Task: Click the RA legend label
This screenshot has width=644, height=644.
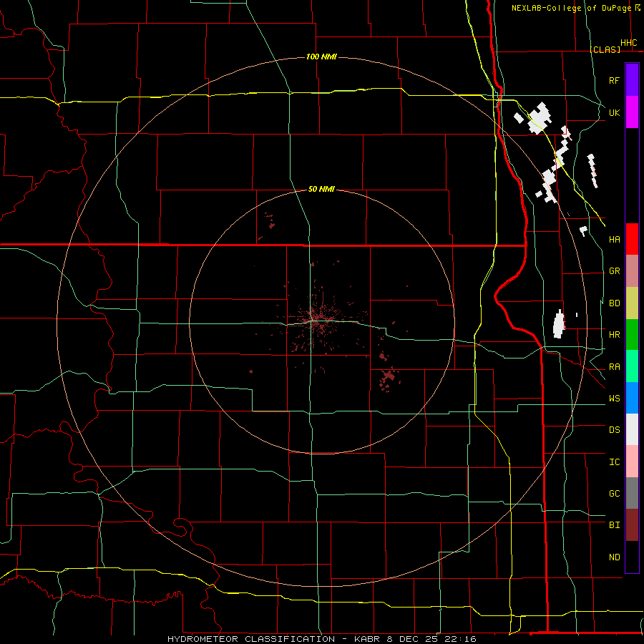Action: click(614, 367)
